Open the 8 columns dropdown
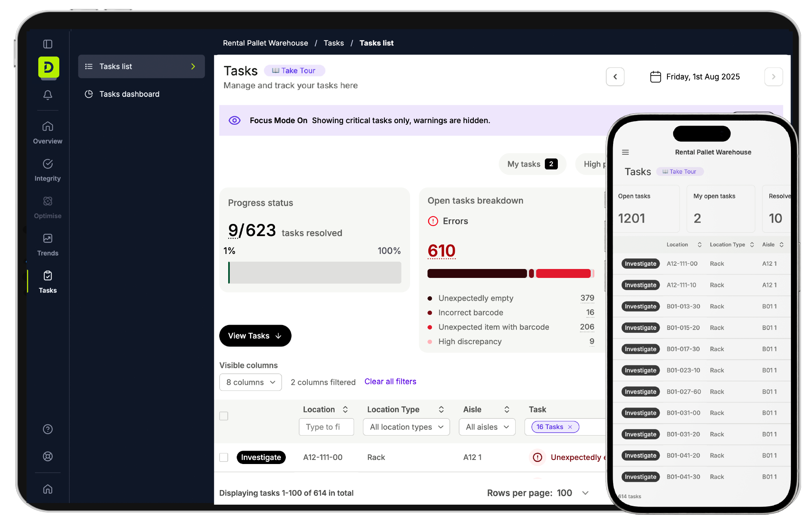Image resolution: width=812 pixels, height=527 pixels. click(x=251, y=382)
